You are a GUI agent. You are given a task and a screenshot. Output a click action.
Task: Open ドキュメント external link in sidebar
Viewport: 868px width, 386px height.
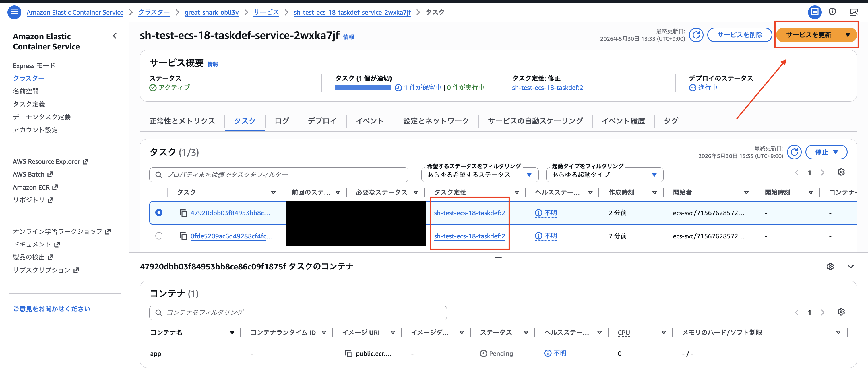[x=36, y=244]
